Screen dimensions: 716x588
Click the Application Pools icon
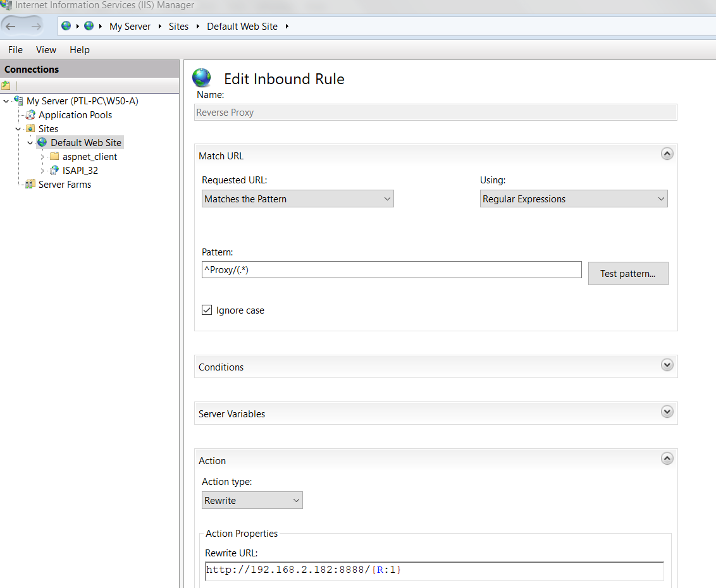[x=30, y=114]
